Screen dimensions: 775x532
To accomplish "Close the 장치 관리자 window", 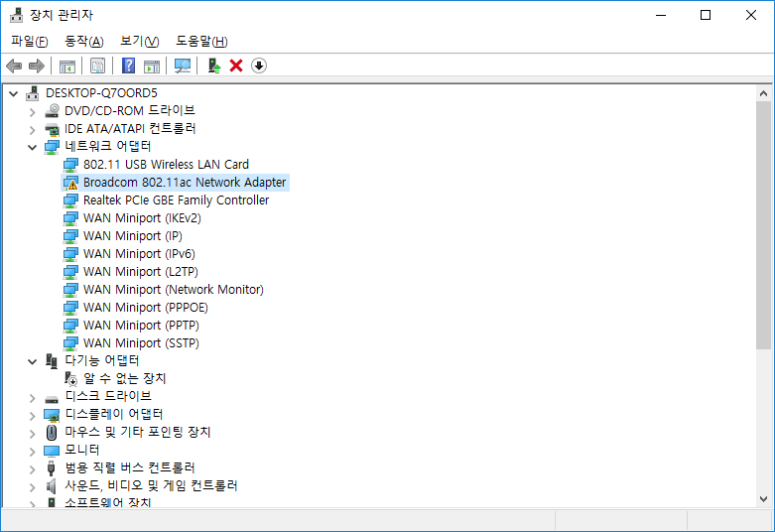I will [x=751, y=15].
